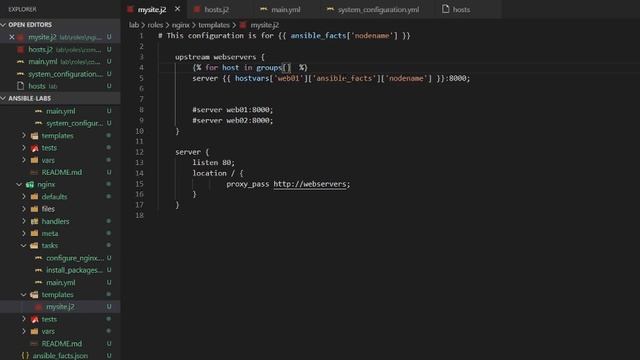The width and height of the screenshot is (640, 360).
Task: Open hosts.j2 from Open Editors
Action: coord(60,49)
